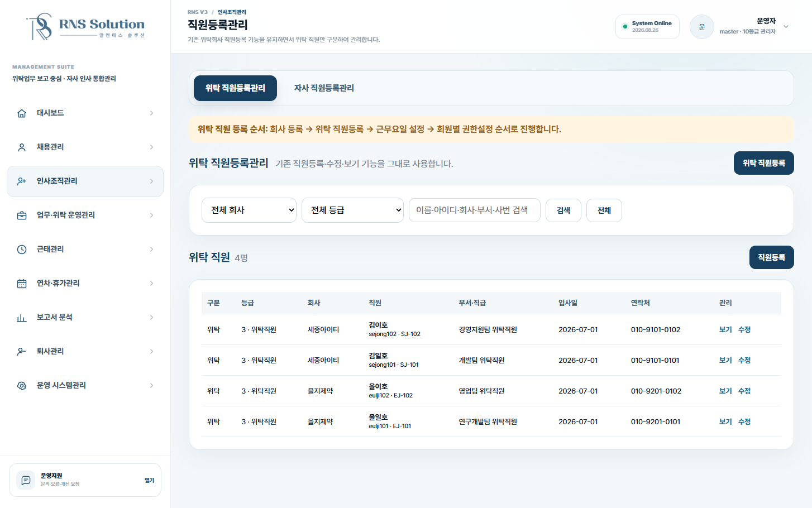Click the 연차·휴가관리 calendar icon
The height and width of the screenshot is (508, 812).
[22, 284]
